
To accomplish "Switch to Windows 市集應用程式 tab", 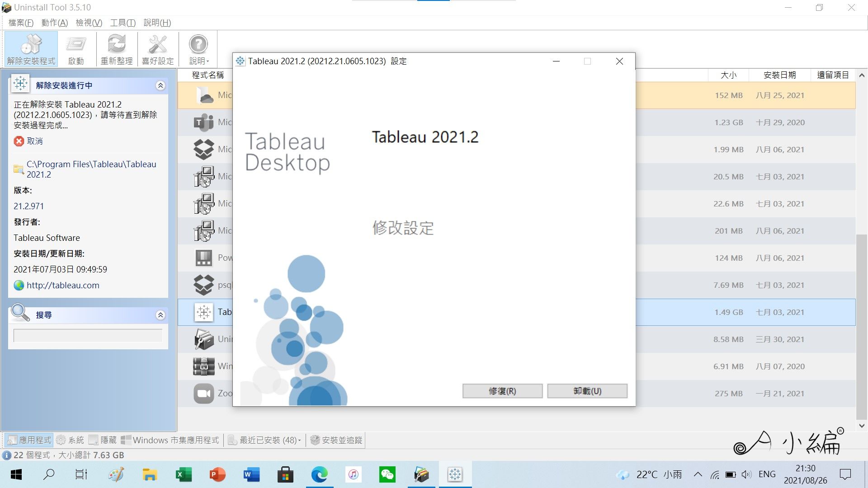I will click(x=170, y=440).
